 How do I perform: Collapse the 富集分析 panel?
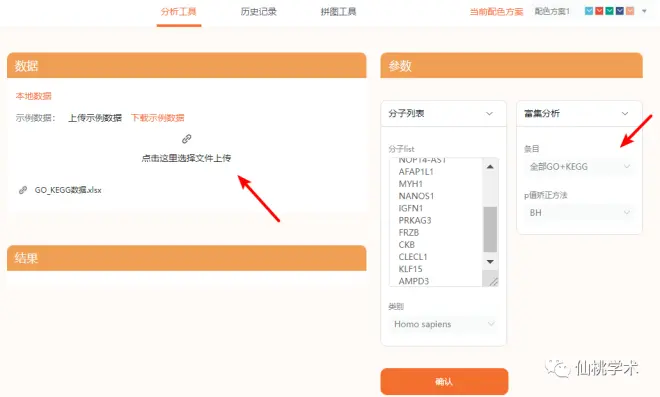625,114
